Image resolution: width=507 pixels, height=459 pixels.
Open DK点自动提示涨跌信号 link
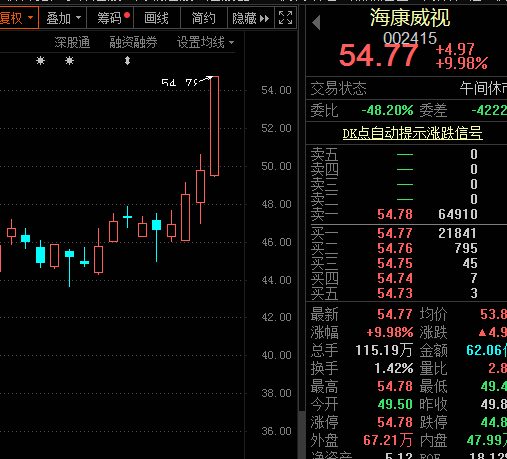click(x=412, y=133)
